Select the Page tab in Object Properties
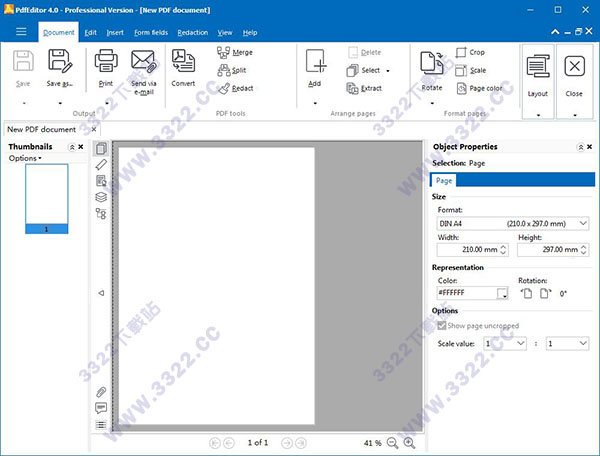This screenshot has width=600, height=456. coord(444,181)
